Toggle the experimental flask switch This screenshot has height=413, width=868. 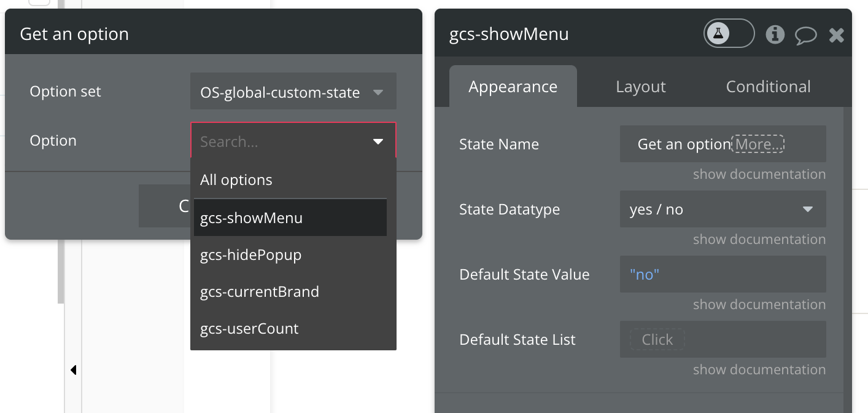point(728,34)
